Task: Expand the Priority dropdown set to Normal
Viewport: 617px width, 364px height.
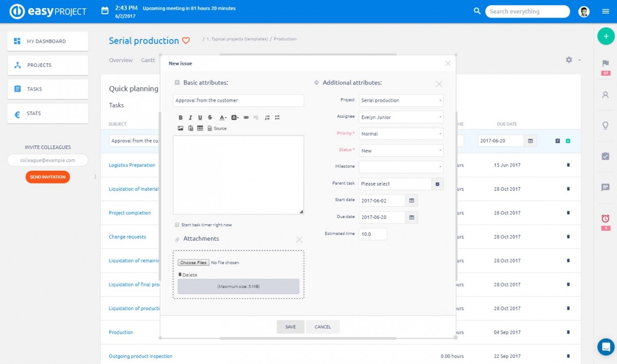Action: click(401, 134)
